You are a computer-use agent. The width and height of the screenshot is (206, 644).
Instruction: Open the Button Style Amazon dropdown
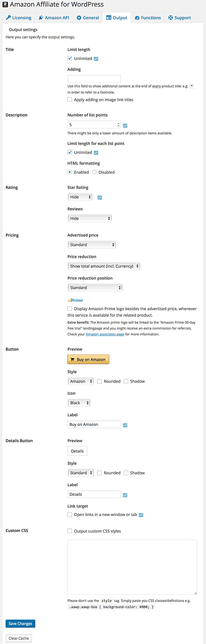pyautogui.click(x=81, y=381)
